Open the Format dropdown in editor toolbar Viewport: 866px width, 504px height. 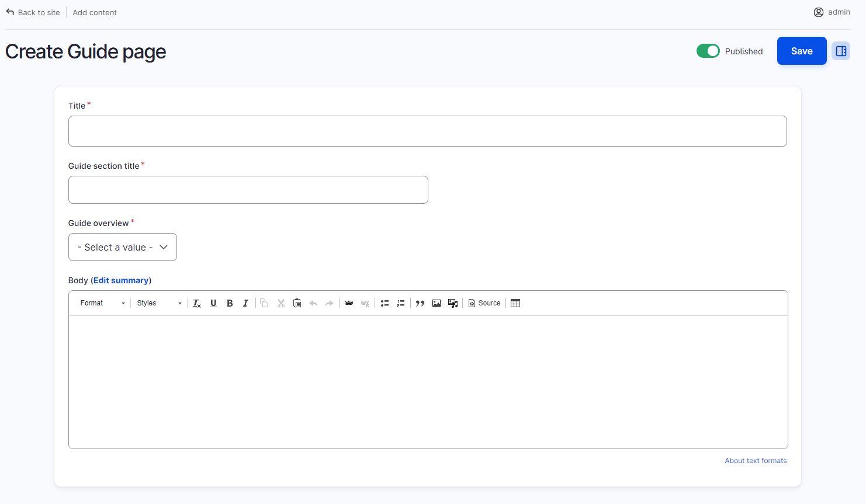(103, 303)
